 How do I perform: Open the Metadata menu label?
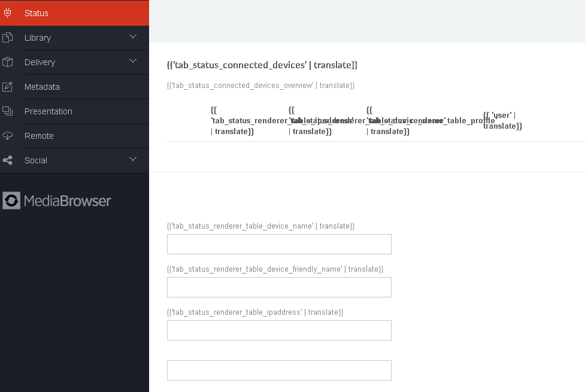pos(42,87)
